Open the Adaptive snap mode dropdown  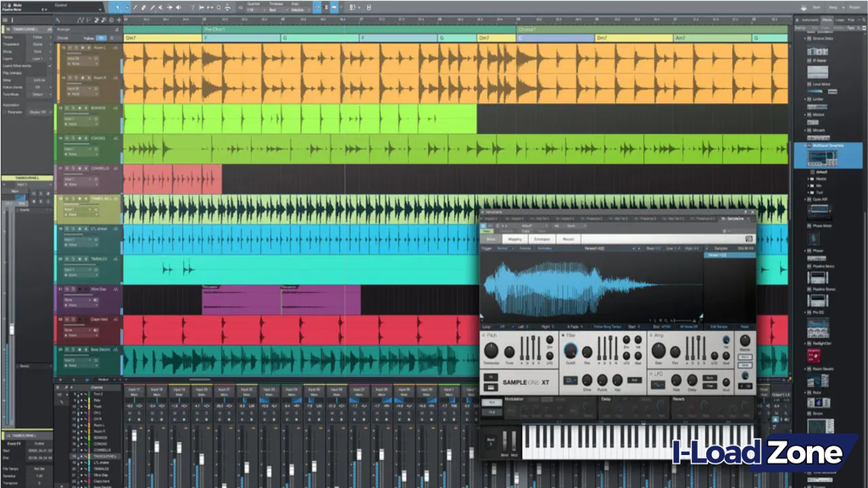(x=302, y=8)
